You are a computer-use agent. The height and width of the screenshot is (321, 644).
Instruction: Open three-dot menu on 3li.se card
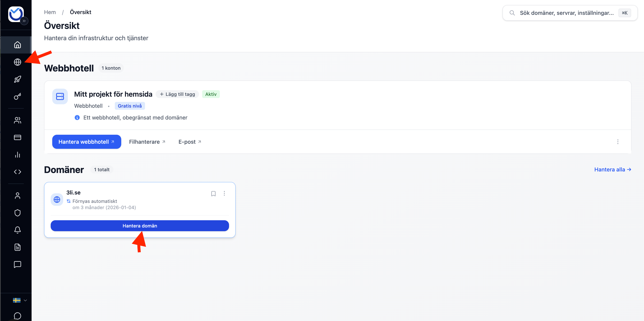[224, 193]
